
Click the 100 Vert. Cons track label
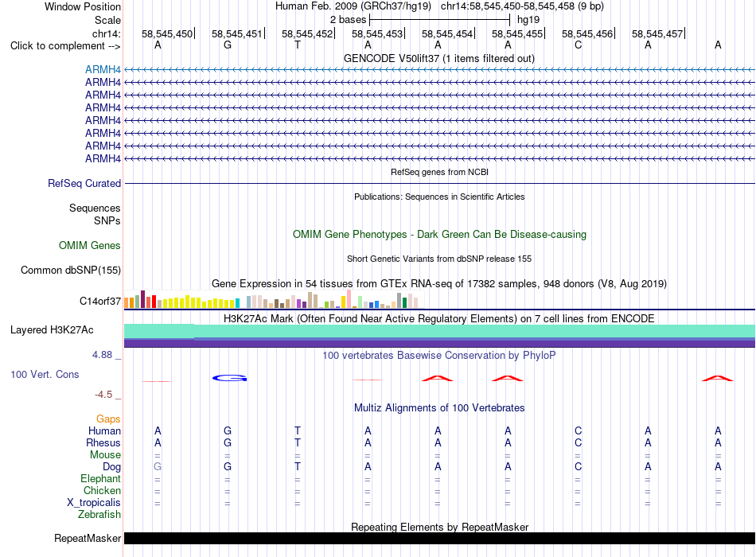(x=45, y=374)
